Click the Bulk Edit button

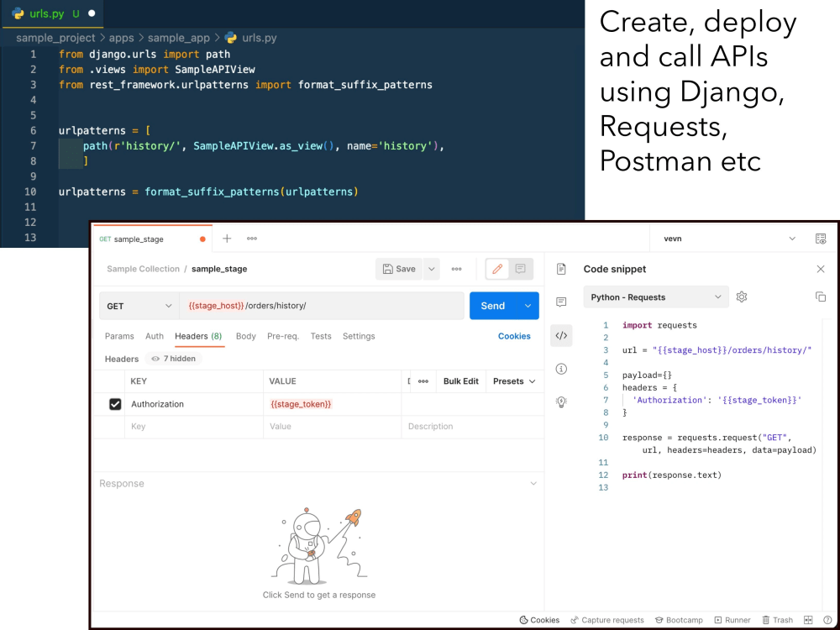(x=460, y=381)
